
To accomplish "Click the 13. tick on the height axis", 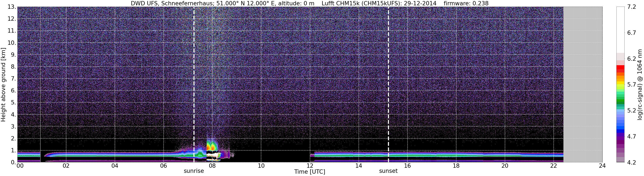I will point(12,7).
